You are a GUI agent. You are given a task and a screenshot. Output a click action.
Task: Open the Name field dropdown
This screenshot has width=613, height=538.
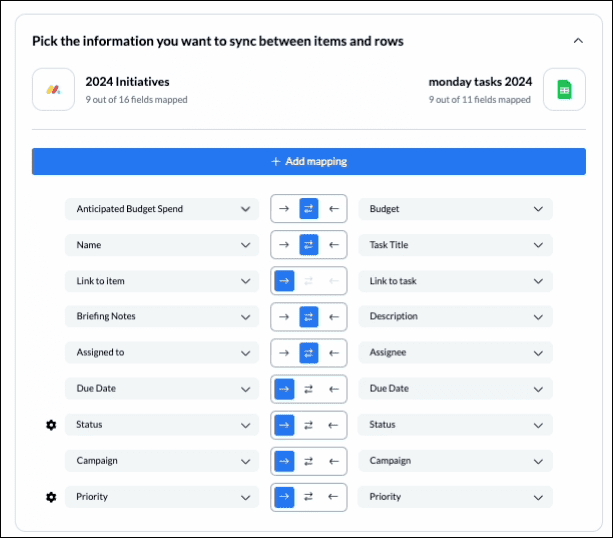[x=162, y=245]
